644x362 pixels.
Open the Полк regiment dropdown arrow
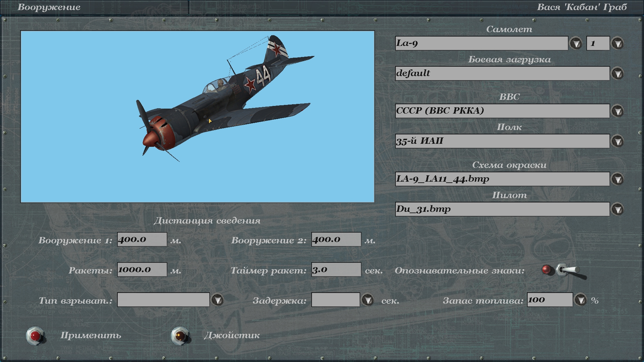point(618,141)
